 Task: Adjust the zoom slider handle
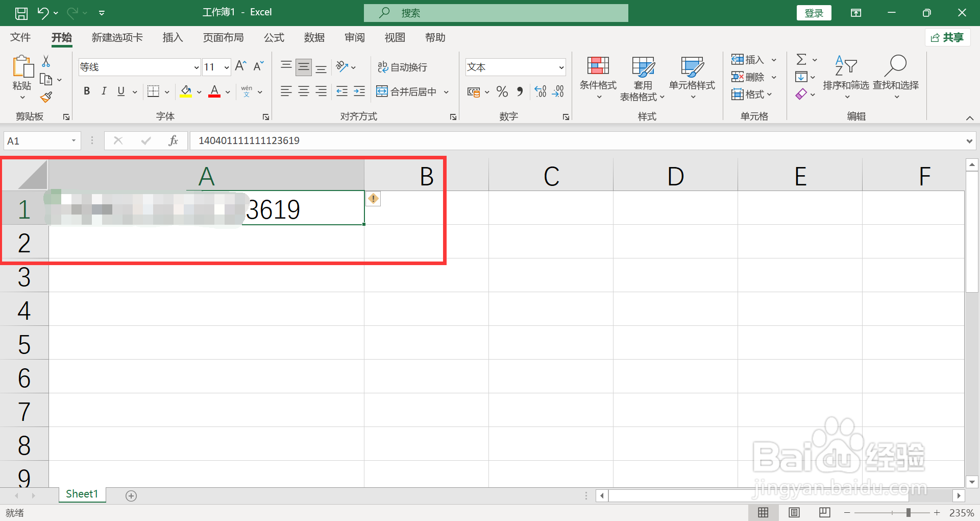909,512
